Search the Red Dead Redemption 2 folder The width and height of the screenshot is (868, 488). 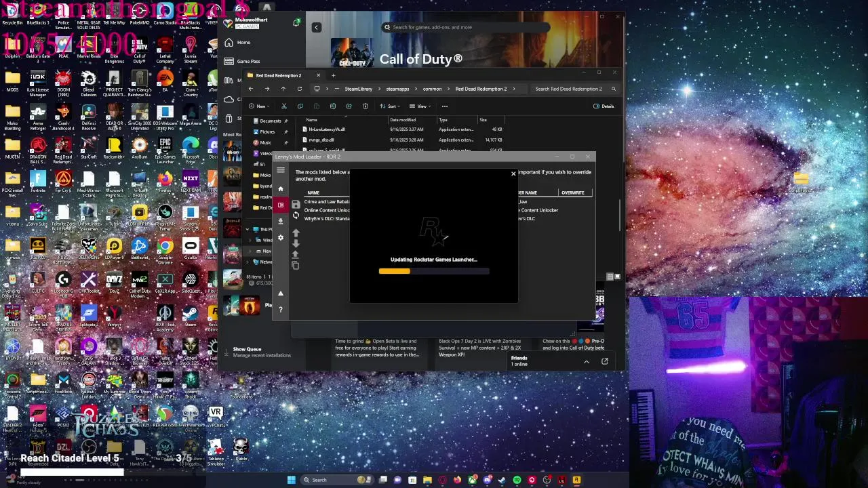(574, 89)
